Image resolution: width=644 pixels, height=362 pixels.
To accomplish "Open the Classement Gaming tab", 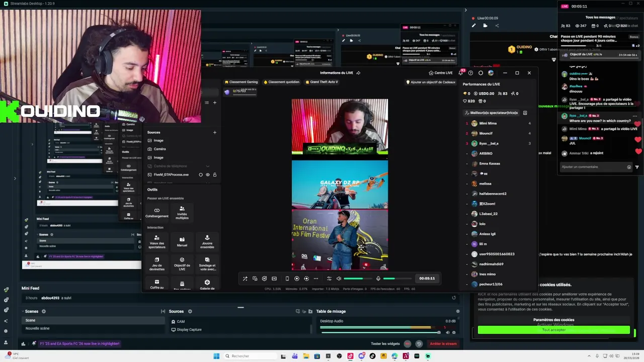I will [242, 82].
